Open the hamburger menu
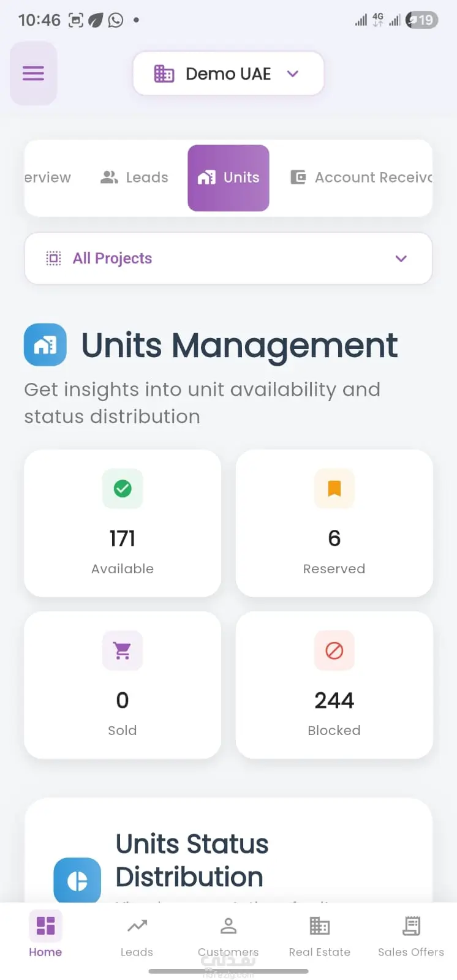 33,73
